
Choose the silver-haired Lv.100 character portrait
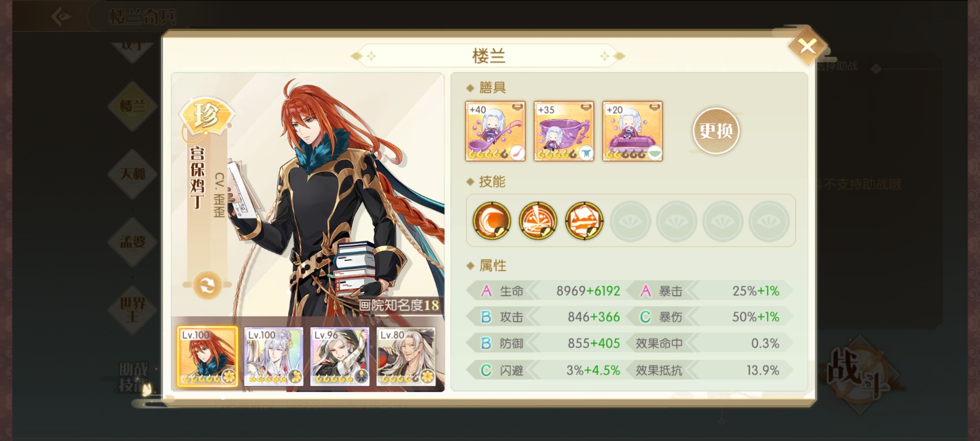point(274,356)
